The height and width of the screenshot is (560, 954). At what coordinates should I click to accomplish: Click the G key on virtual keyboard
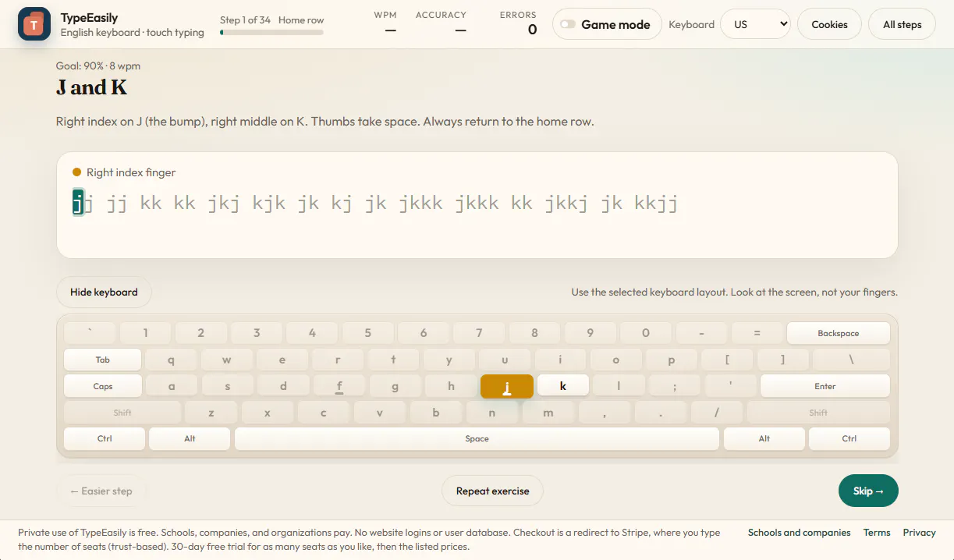tap(395, 386)
